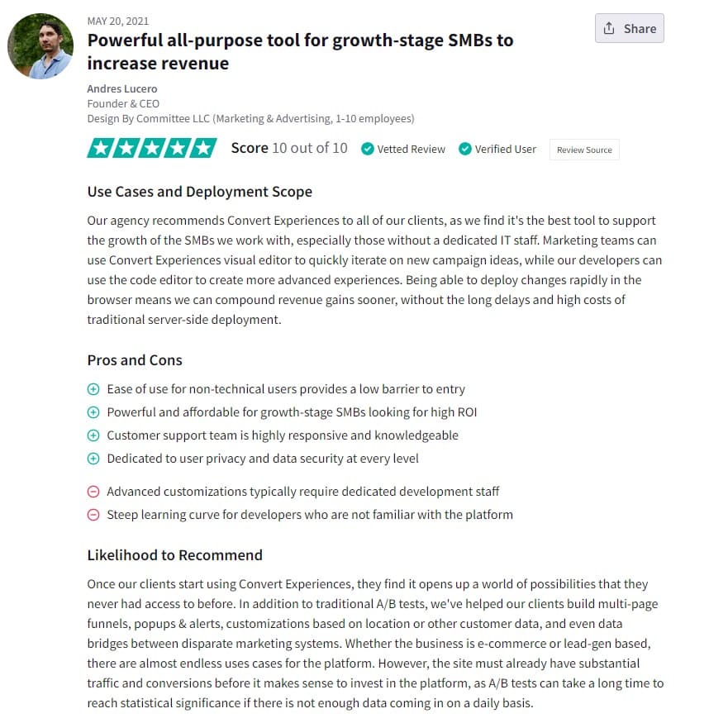This screenshot has height=723, width=728.
Task: Click the plus icon beside 'Powerful and affordable'
Action: [x=93, y=412]
